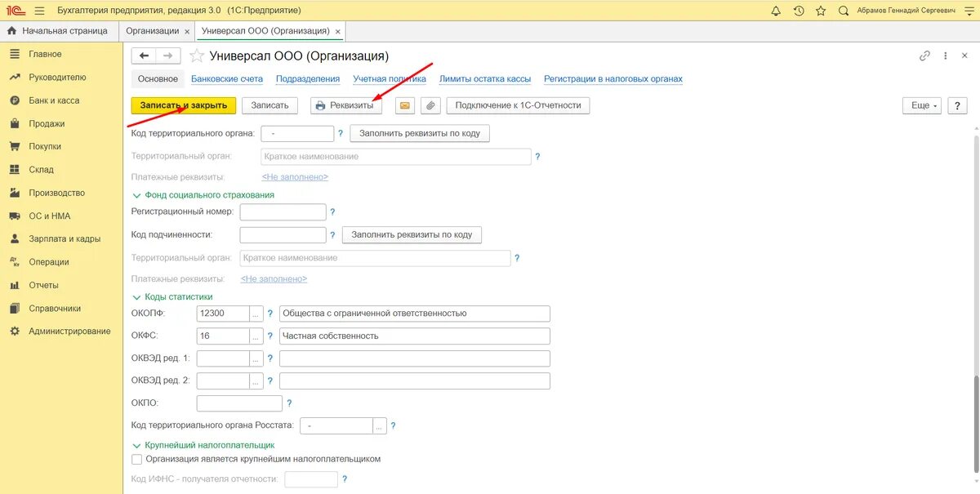Viewport: 980px width, 494px height.
Task: Close the Универсал ООО form with X
Action: (966, 56)
